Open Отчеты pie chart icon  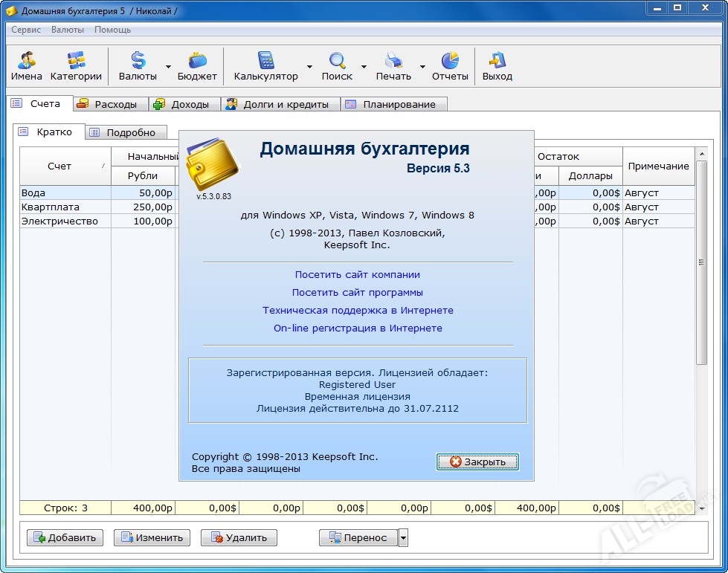tap(450, 61)
